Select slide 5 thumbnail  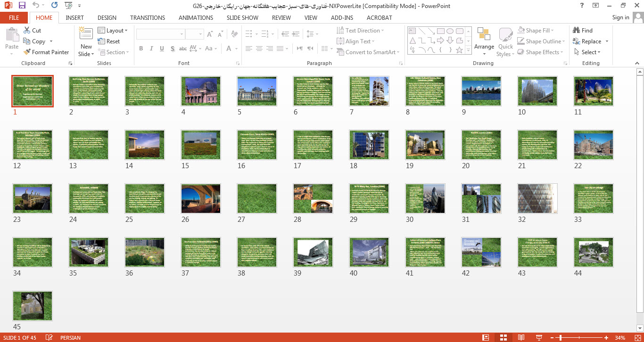(256, 90)
